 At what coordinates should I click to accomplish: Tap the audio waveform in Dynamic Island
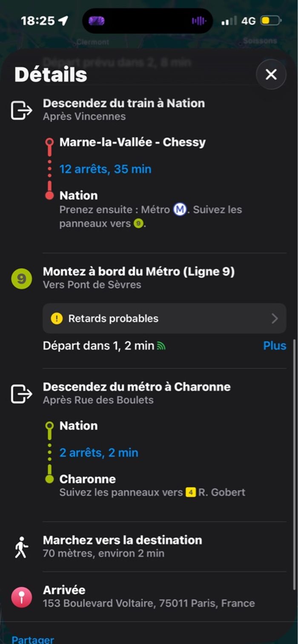coord(198,20)
